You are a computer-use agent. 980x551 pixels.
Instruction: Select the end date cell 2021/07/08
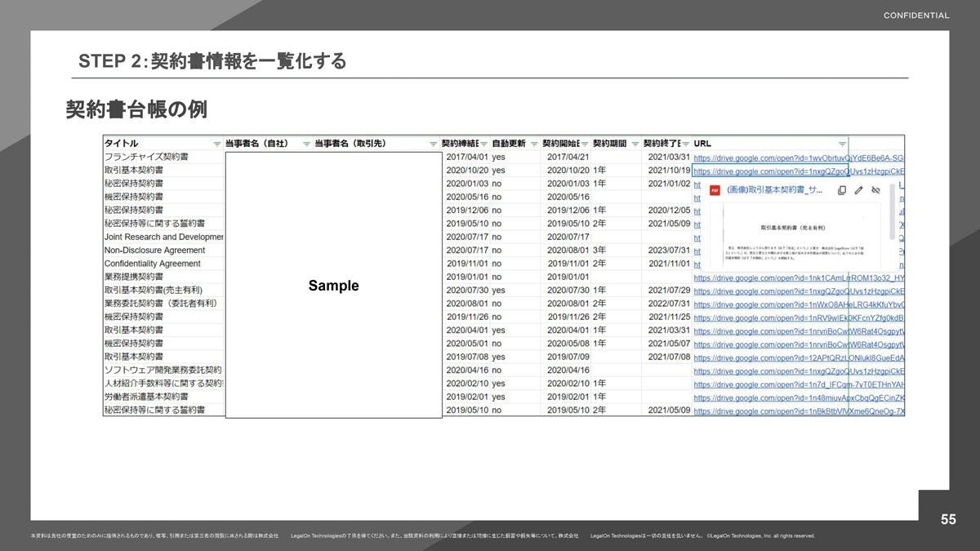point(667,357)
